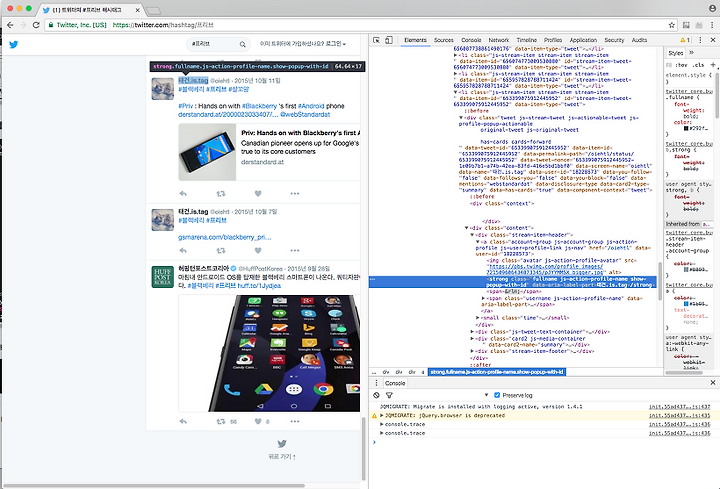This screenshot has width=720, height=489.
Task: Like the gsmarena link tweet
Action: click(258, 250)
